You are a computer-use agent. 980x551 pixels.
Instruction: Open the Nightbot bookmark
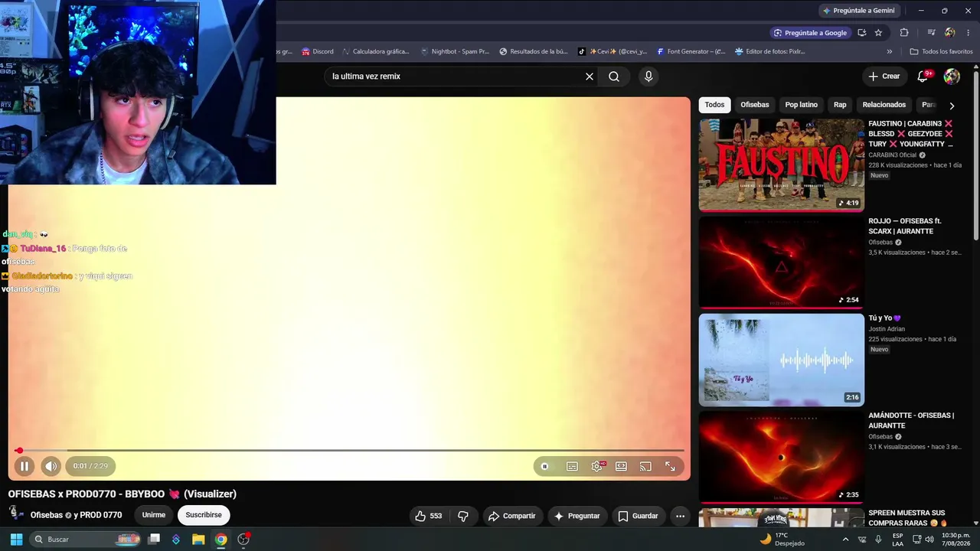coord(456,52)
